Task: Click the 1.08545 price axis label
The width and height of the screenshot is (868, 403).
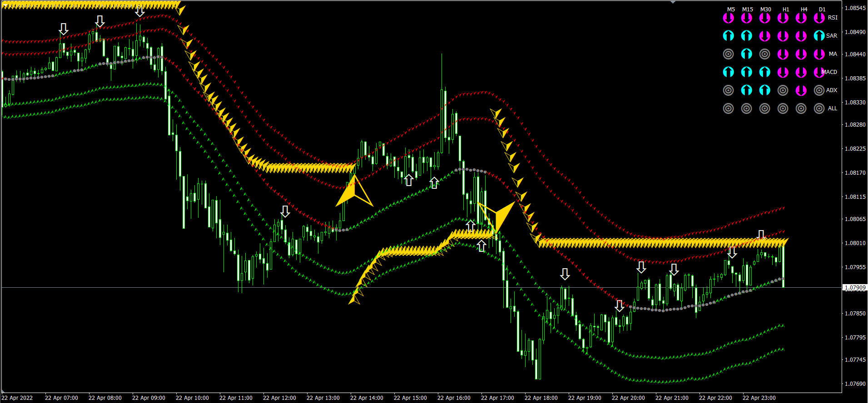Action: point(855,8)
